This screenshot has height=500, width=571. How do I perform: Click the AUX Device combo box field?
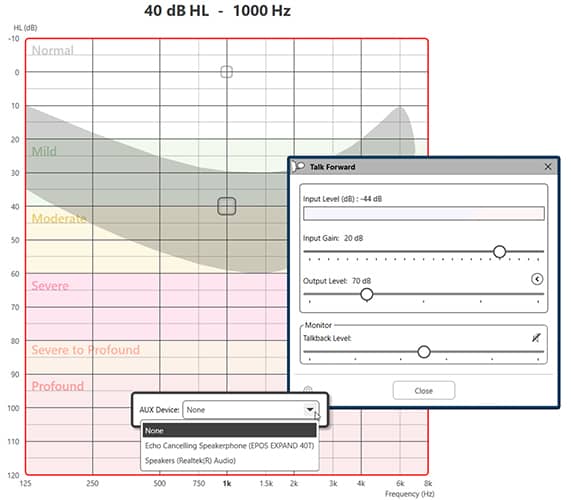point(251,410)
